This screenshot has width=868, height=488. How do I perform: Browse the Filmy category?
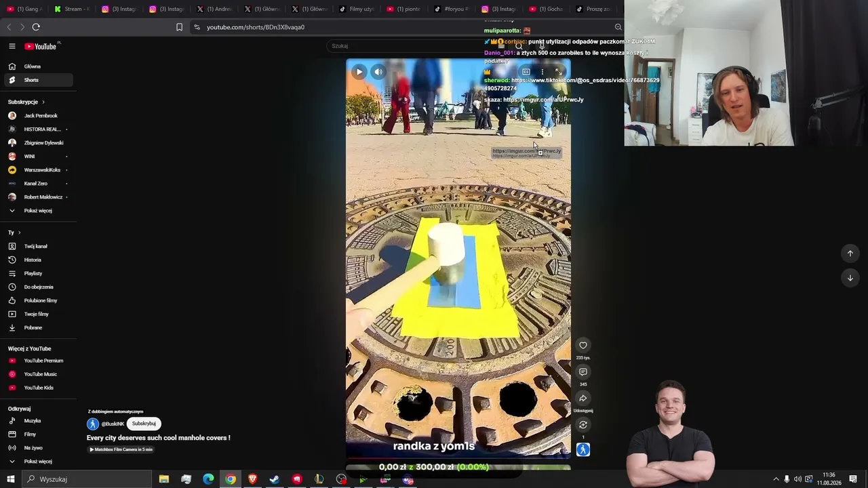pos(38,434)
